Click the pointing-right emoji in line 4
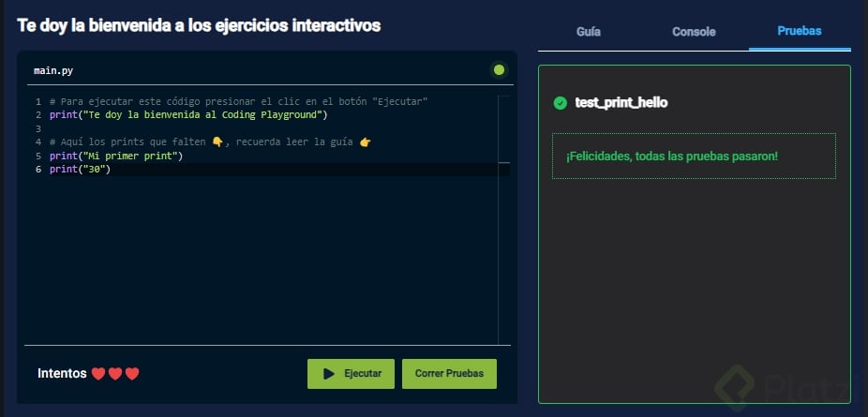Viewport: 868px width, 417px height. 365,142
